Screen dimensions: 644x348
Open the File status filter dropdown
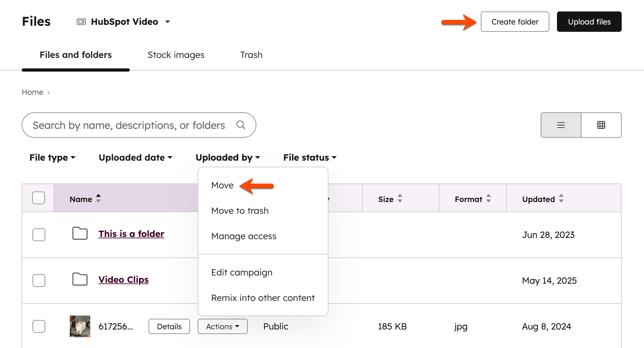tap(310, 157)
